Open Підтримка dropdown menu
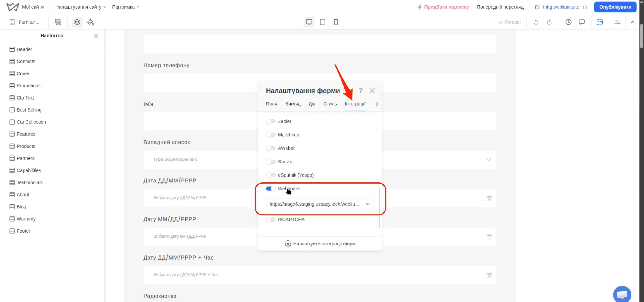This screenshot has width=644, height=302. tap(125, 7)
